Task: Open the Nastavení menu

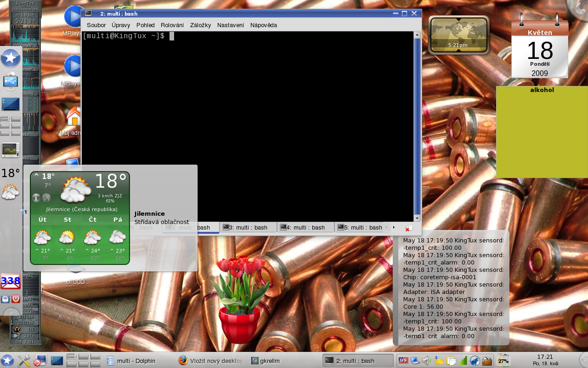Action: [231, 25]
